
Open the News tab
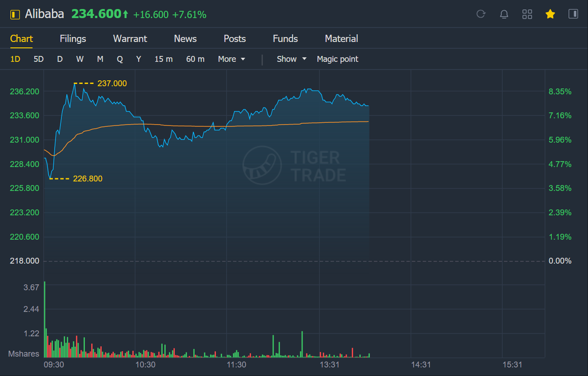tap(185, 39)
